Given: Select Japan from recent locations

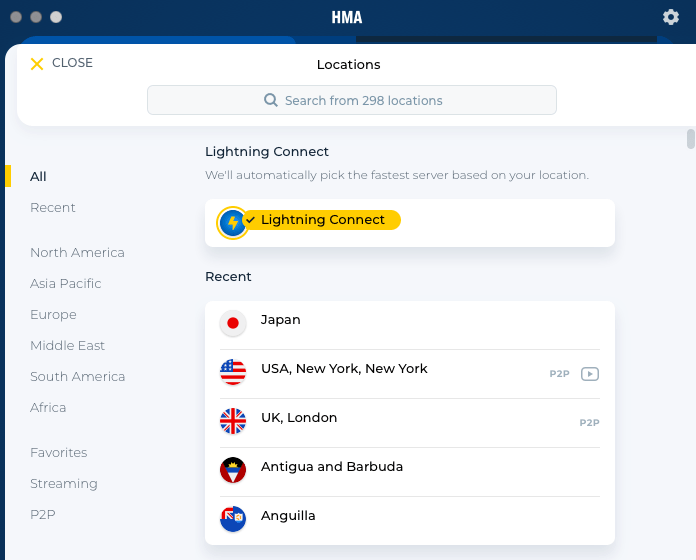Looking at the screenshot, I should pyautogui.click(x=409, y=325).
